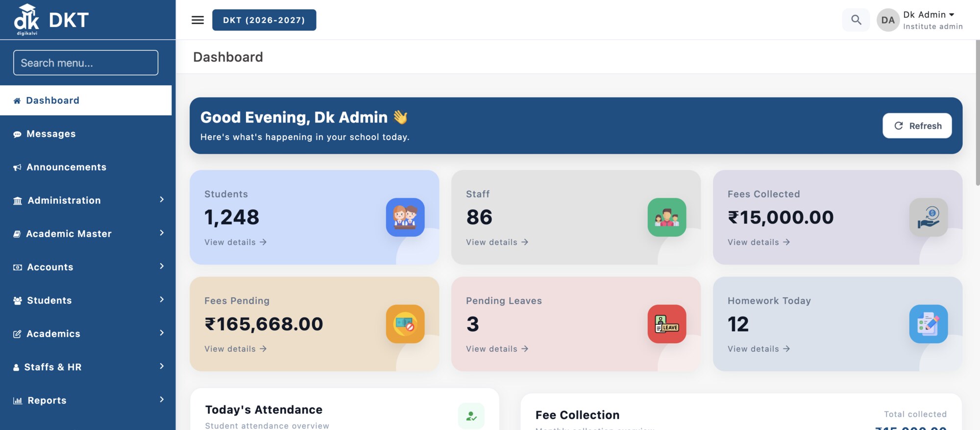Expand the Accounts submenu chevron
Viewport: 980px width, 430px height.
click(162, 266)
